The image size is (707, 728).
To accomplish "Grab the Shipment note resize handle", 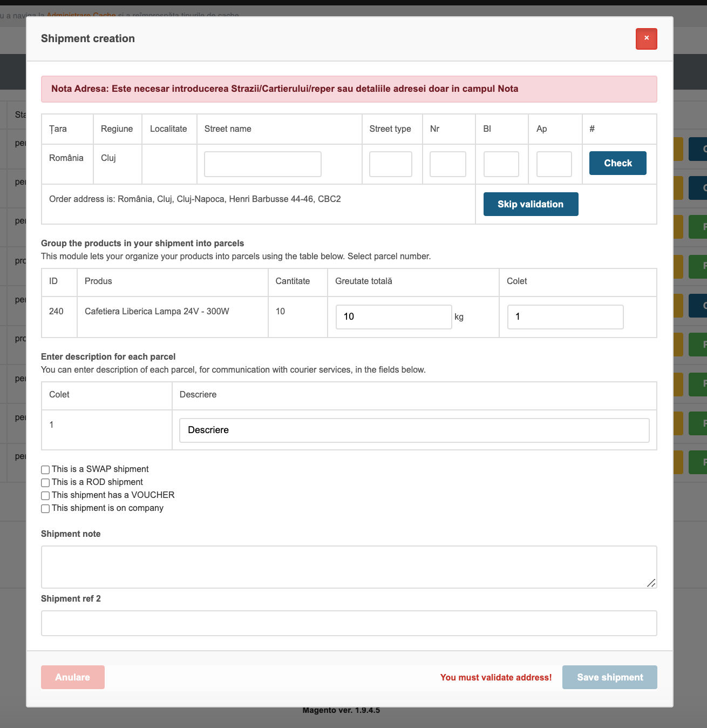I will pos(651,583).
